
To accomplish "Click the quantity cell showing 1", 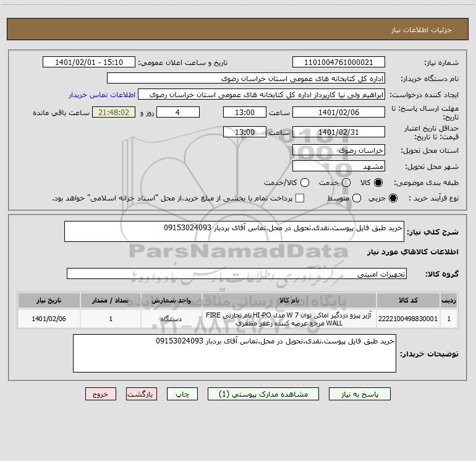I will pos(111,319).
